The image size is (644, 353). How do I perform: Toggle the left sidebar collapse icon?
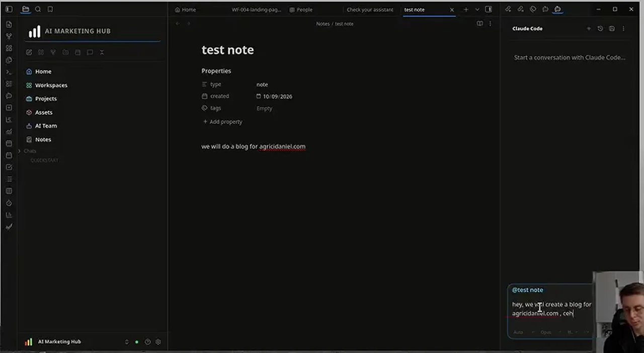pyautogui.click(x=9, y=9)
